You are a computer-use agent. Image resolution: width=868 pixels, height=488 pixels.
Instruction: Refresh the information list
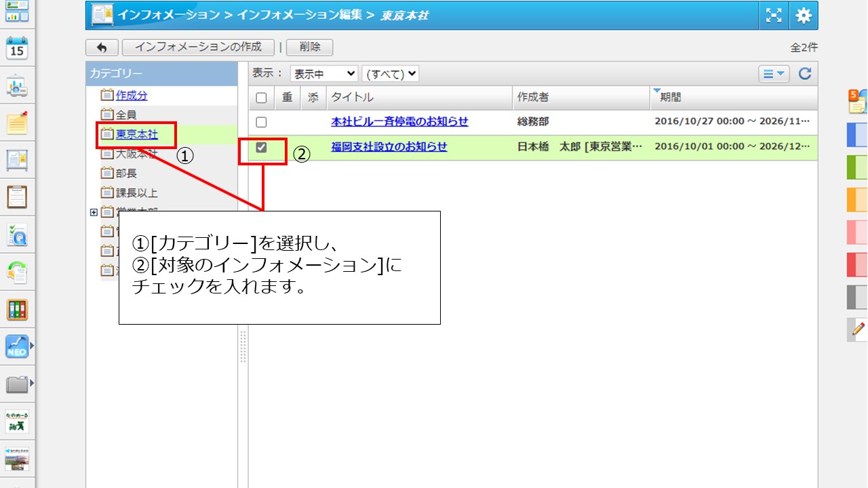click(805, 74)
